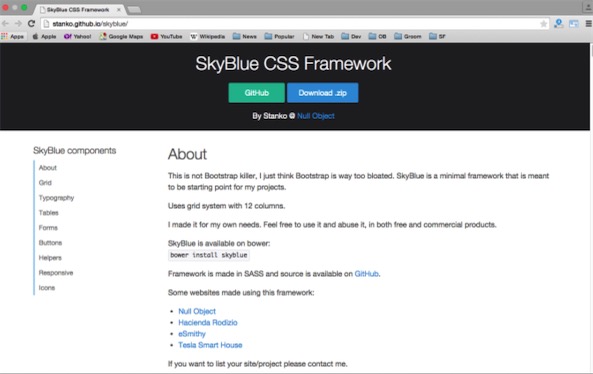Open the Apps bookmarks shortcut
The image size is (593, 374).
pos(12,36)
